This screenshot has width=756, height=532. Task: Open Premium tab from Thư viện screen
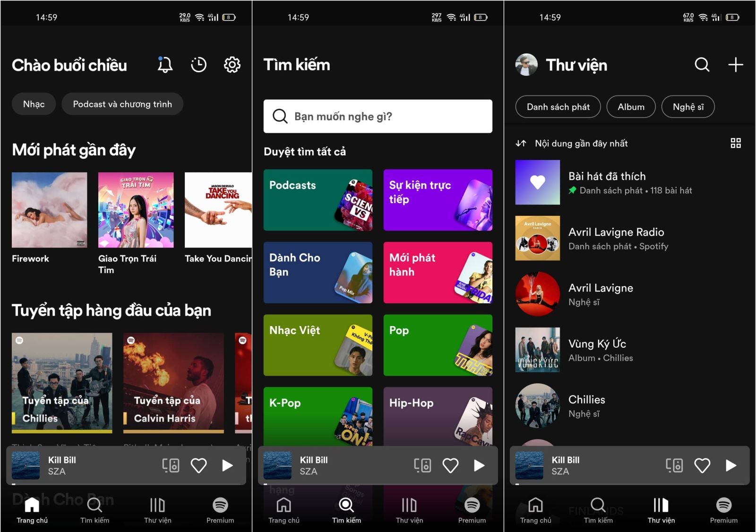coord(724,510)
